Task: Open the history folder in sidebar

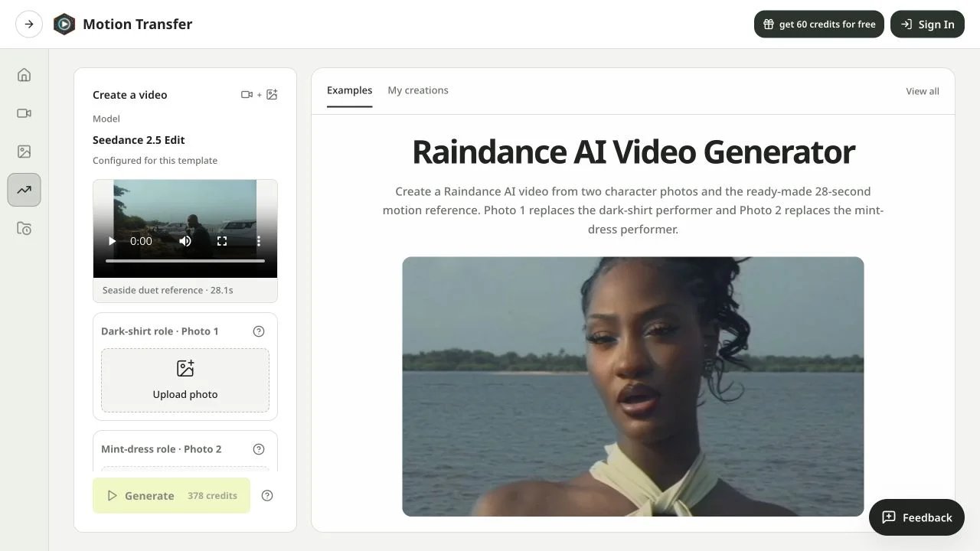Action: [x=24, y=228]
